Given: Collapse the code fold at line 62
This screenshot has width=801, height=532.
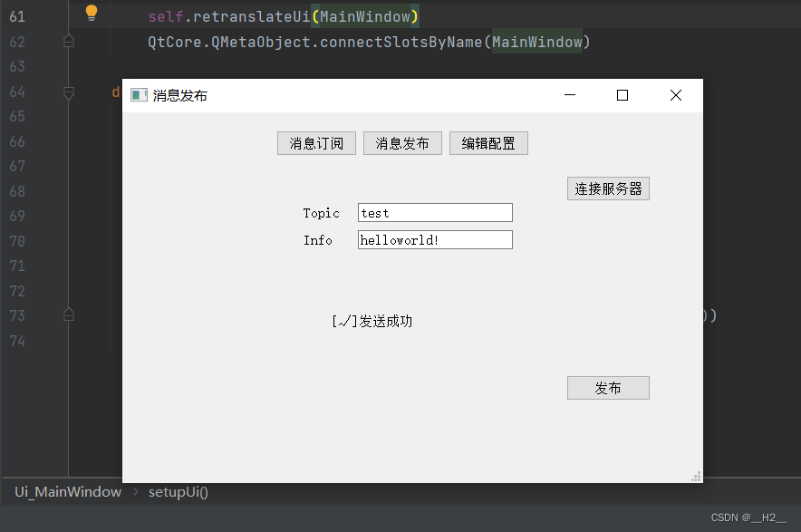Looking at the screenshot, I should (69, 42).
